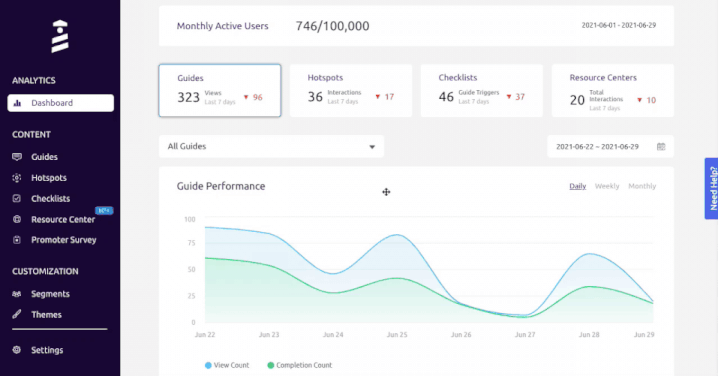Click the Jun 28 axis label
Image resolution: width=718 pixels, height=376 pixels.
(589, 335)
